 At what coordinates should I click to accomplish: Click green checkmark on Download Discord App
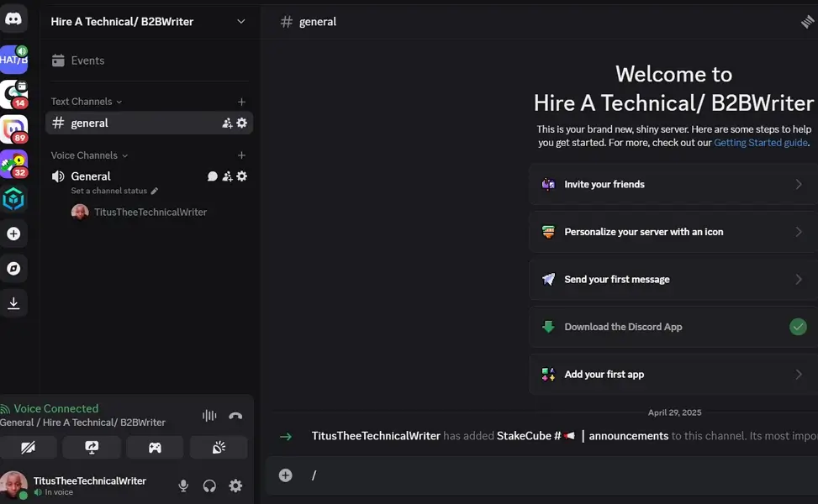click(x=798, y=327)
